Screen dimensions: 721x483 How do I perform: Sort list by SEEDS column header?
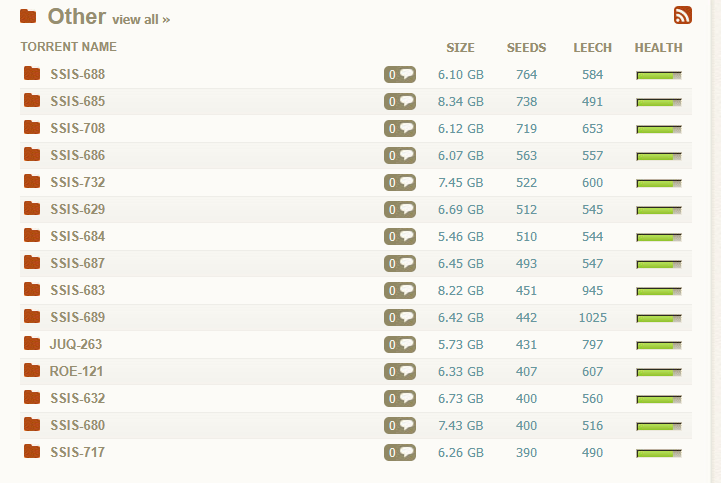pyautogui.click(x=526, y=48)
